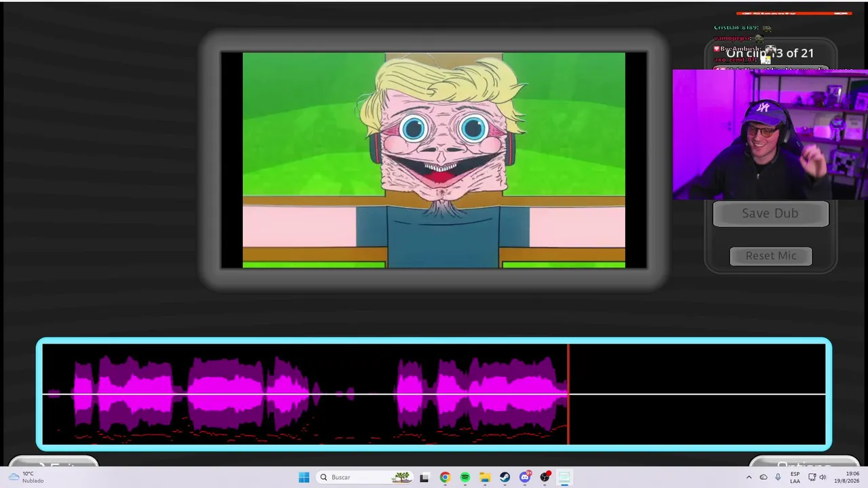Image resolution: width=868 pixels, height=488 pixels.
Task: Click the microphone tray icon
Action: (778, 477)
